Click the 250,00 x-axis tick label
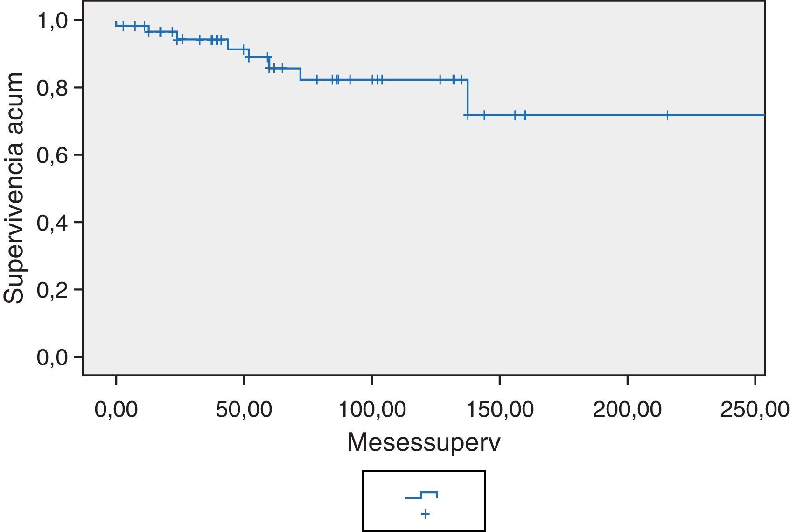 coord(755,410)
